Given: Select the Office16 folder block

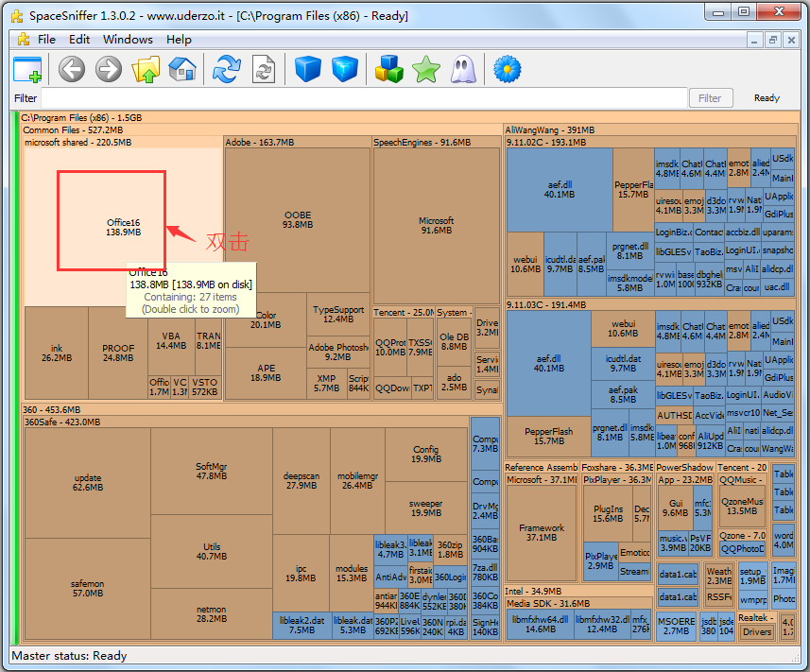Looking at the screenshot, I should [x=112, y=220].
